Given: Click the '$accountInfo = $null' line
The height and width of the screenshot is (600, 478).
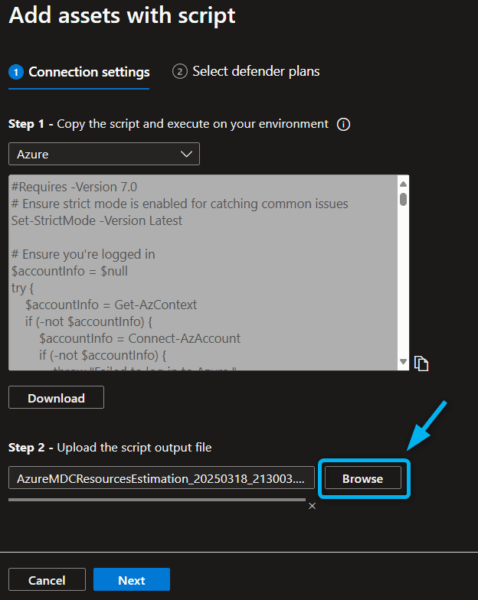Looking at the screenshot, I should (x=69, y=271).
